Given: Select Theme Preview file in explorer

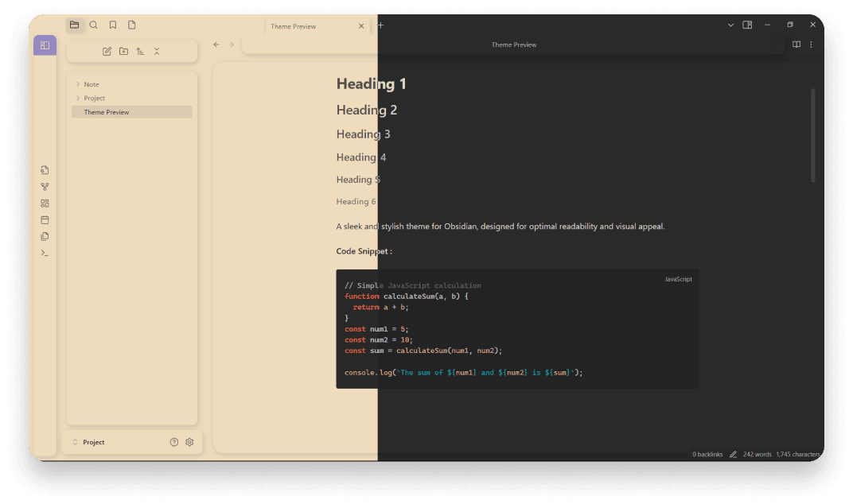Looking at the screenshot, I should click(x=131, y=112).
